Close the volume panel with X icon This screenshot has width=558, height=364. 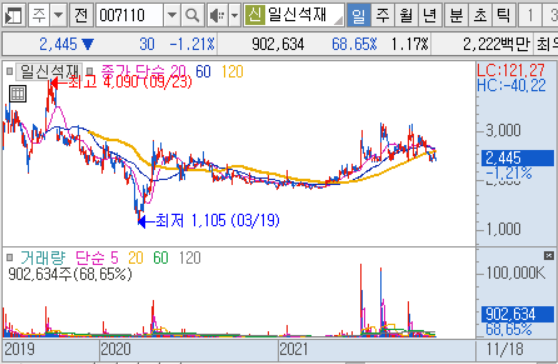(x=549, y=255)
